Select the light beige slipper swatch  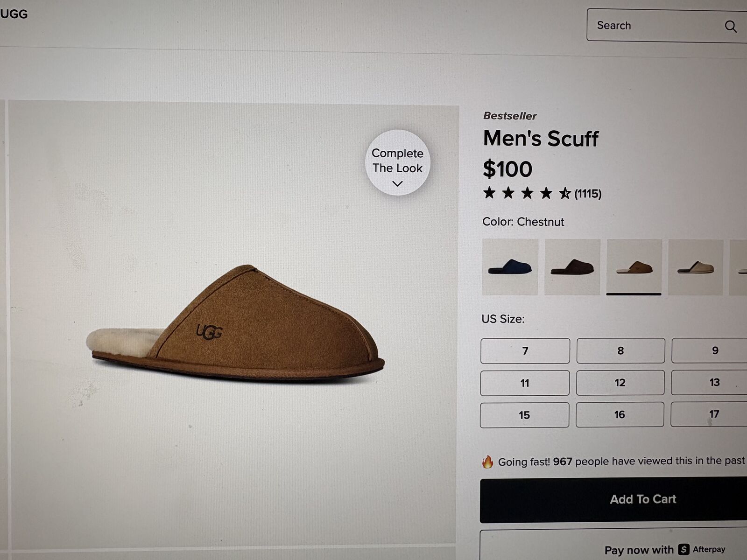coord(696,267)
